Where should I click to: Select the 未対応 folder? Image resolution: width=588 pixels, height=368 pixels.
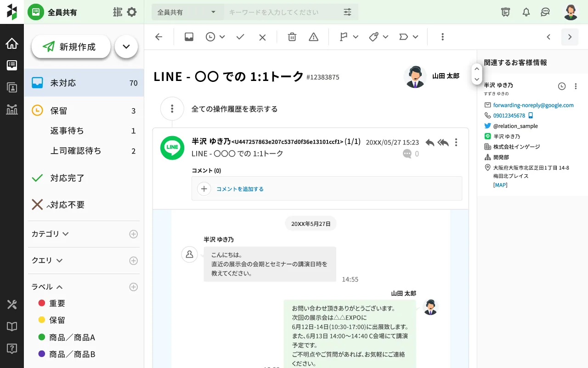[x=84, y=83]
